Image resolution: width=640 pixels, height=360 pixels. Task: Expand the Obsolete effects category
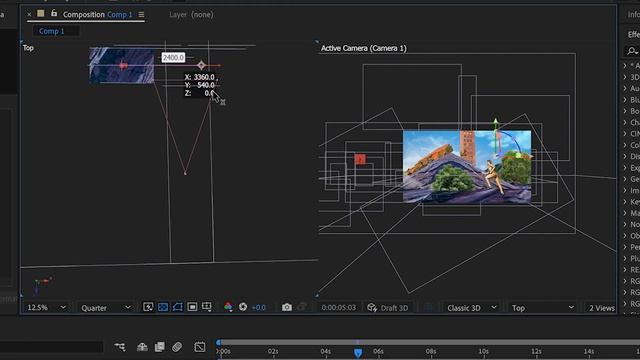[x=625, y=236]
